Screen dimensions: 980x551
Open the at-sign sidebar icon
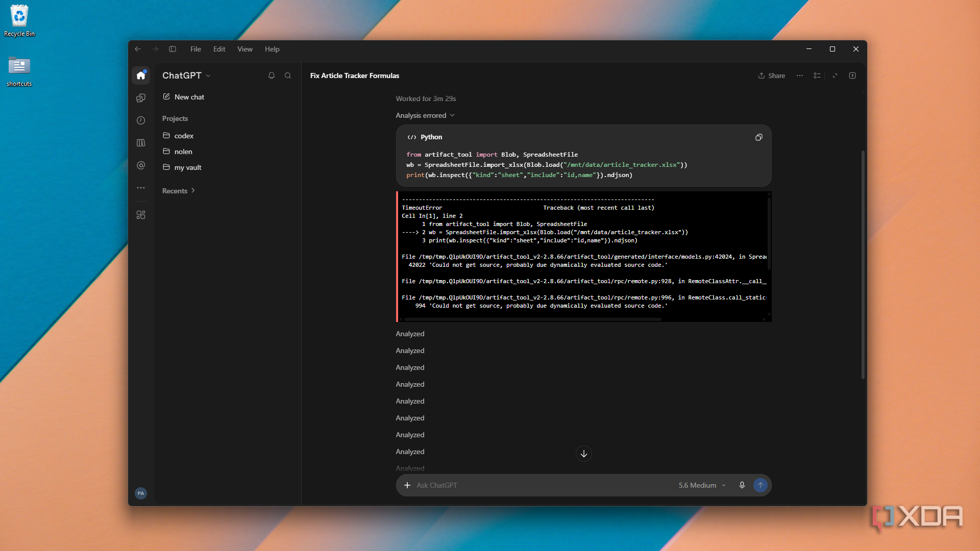(x=141, y=165)
